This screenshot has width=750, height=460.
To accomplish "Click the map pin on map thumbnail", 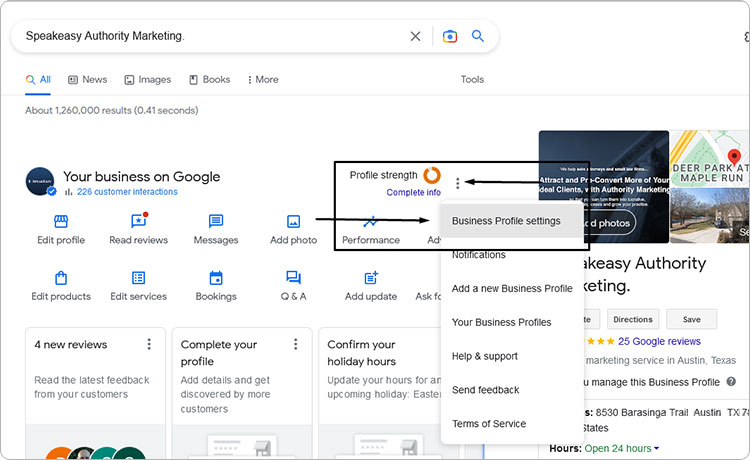I will pos(734,157).
